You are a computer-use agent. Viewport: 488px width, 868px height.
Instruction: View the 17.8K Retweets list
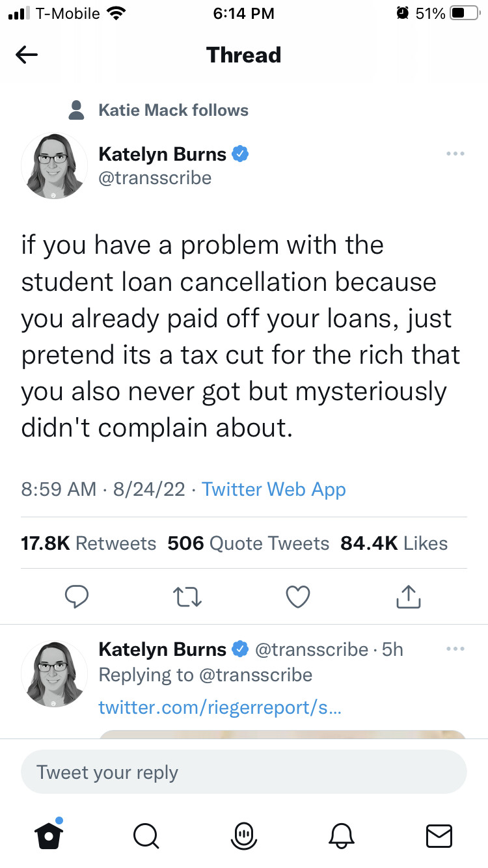(x=88, y=543)
